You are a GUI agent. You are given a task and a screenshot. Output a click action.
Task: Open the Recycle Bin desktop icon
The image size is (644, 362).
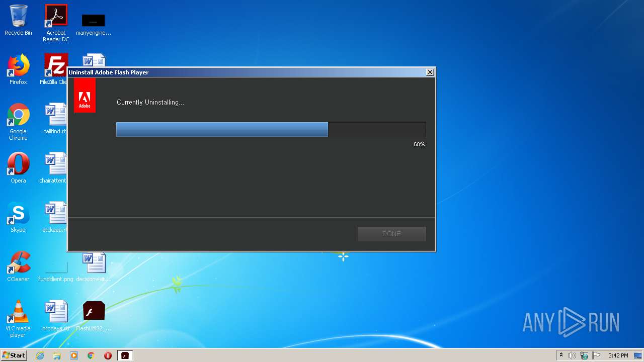click(18, 20)
